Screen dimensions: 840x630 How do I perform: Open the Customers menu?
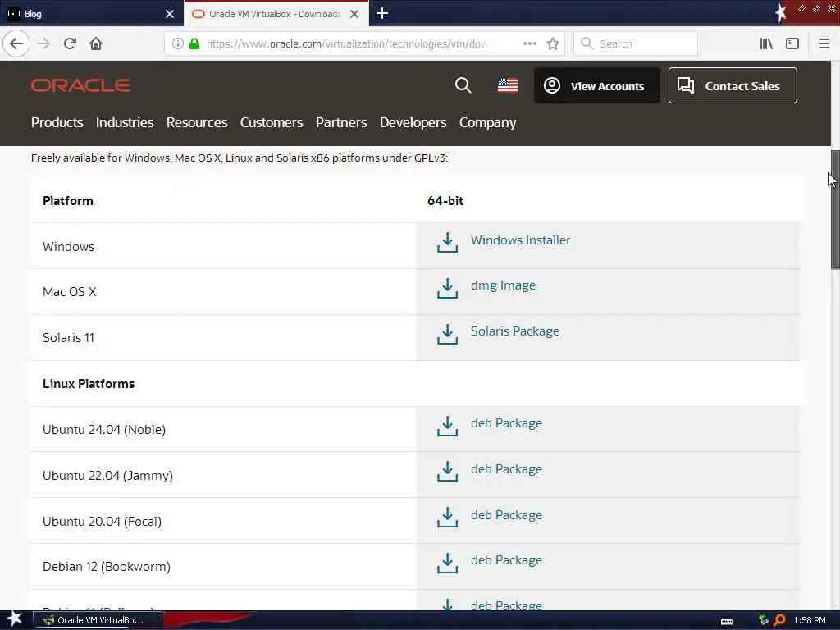272,123
